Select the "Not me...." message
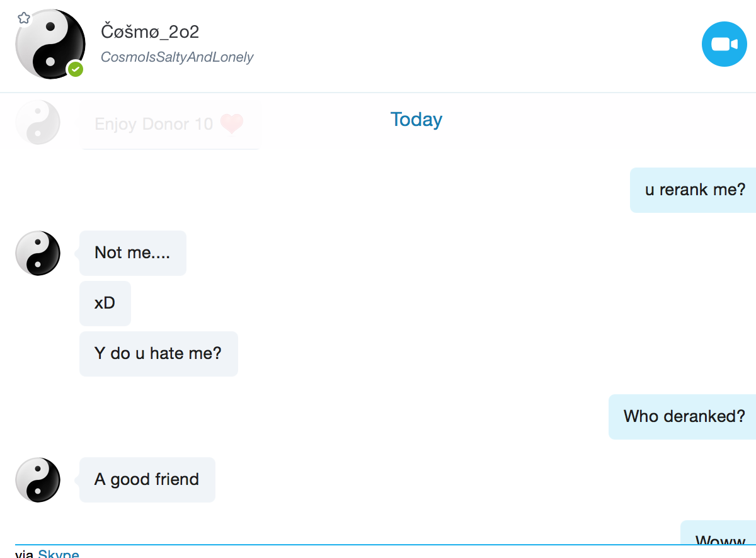 tap(132, 253)
